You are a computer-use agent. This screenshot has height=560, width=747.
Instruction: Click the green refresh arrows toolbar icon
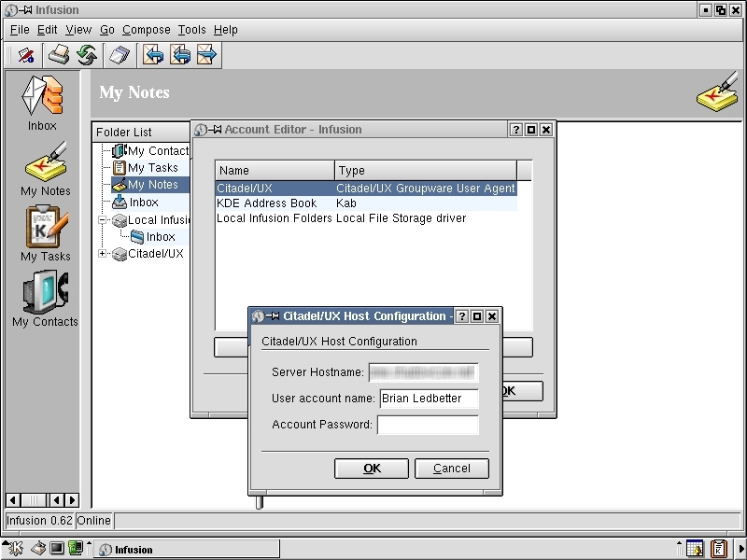pyautogui.click(x=87, y=55)
